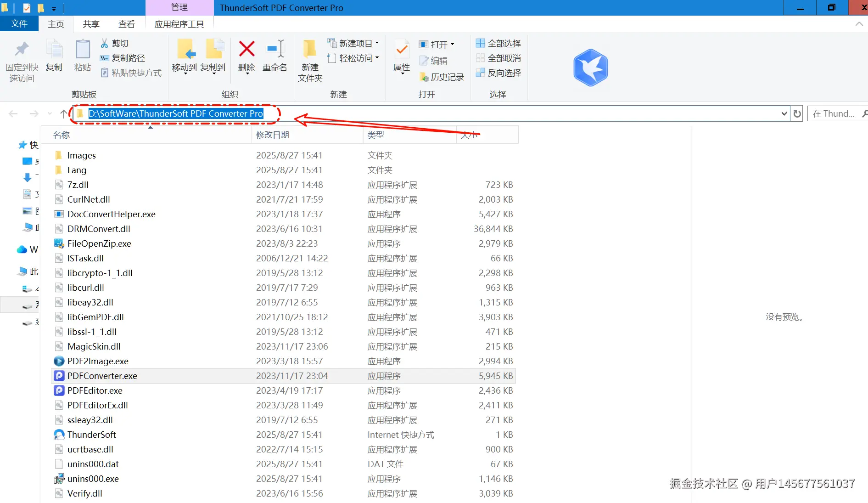The image size is (868, 503).
Task: Select DocConvertHelper.exe file
Action: (x=283, y=214)
